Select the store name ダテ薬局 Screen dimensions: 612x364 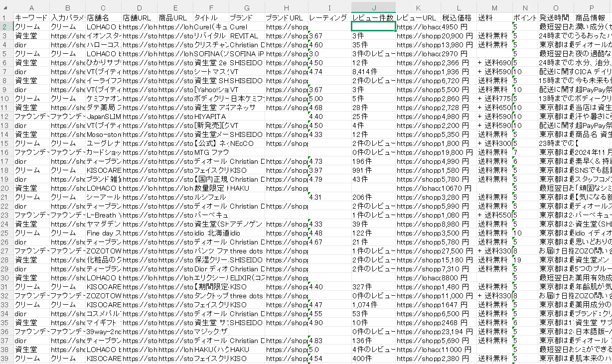pyautogui.click(x=103, y=108)
